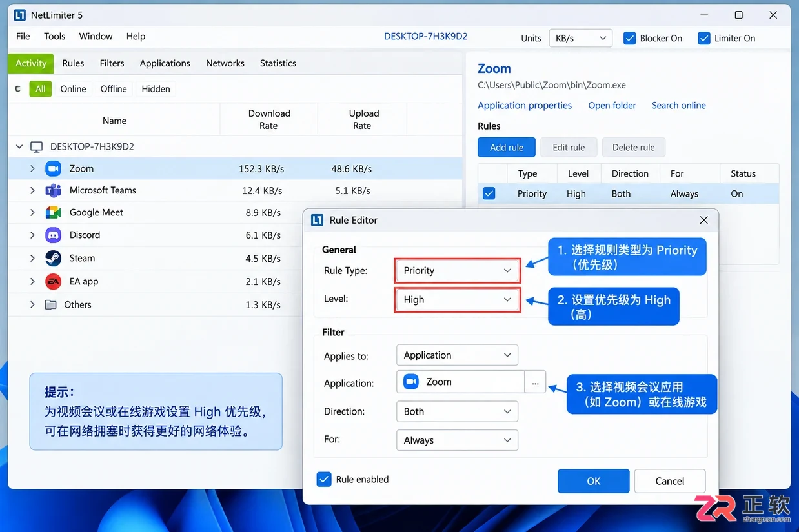Switch to the Rules tab
Image resolution: width=799 pixels, height=532 pixels.
pyautogui.click(x=73, y=63)
